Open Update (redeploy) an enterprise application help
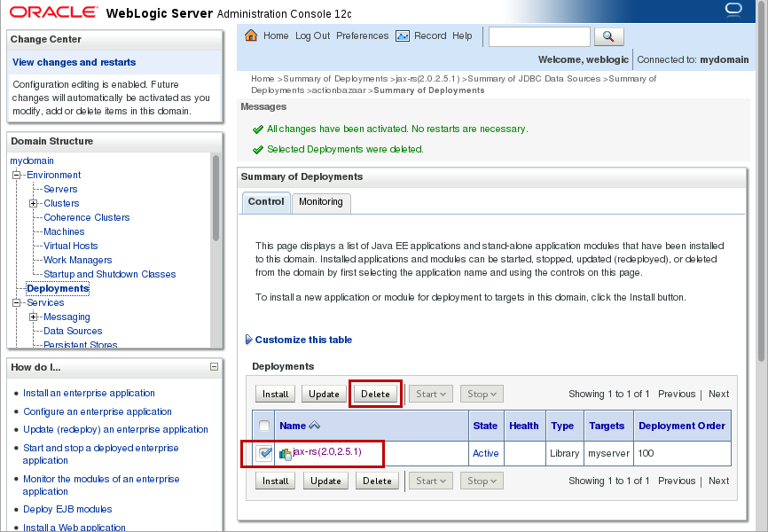The width and height of the screenshot is (768, 532). coord(115,430)
